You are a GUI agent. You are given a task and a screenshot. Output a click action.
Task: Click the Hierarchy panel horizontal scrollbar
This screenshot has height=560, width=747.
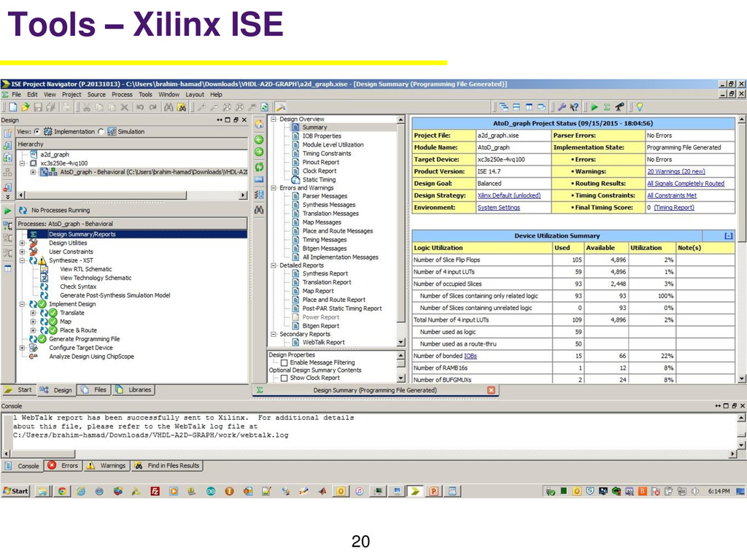[107, 195]
